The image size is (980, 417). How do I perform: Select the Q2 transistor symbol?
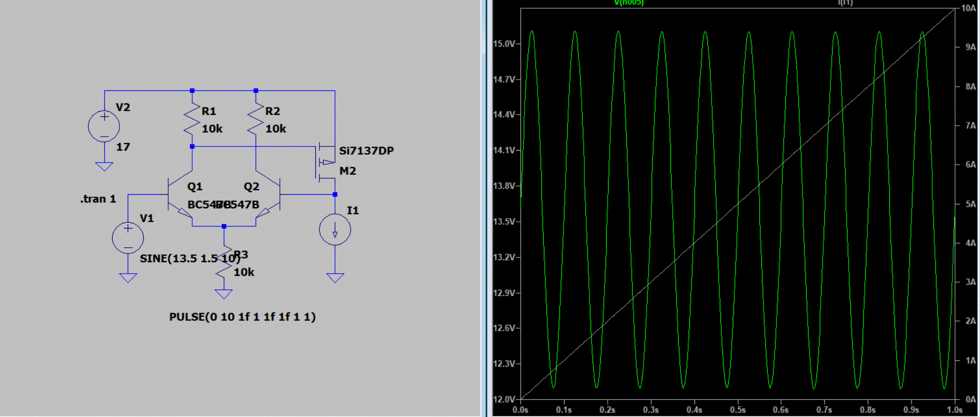point(269,196)
